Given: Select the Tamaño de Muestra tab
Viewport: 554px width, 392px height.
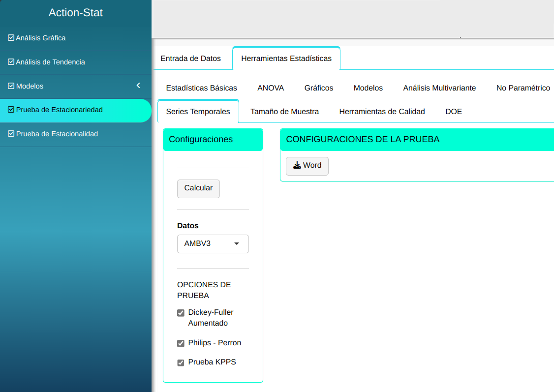Looking at the screenshot, I should click(x=284, y=112).
